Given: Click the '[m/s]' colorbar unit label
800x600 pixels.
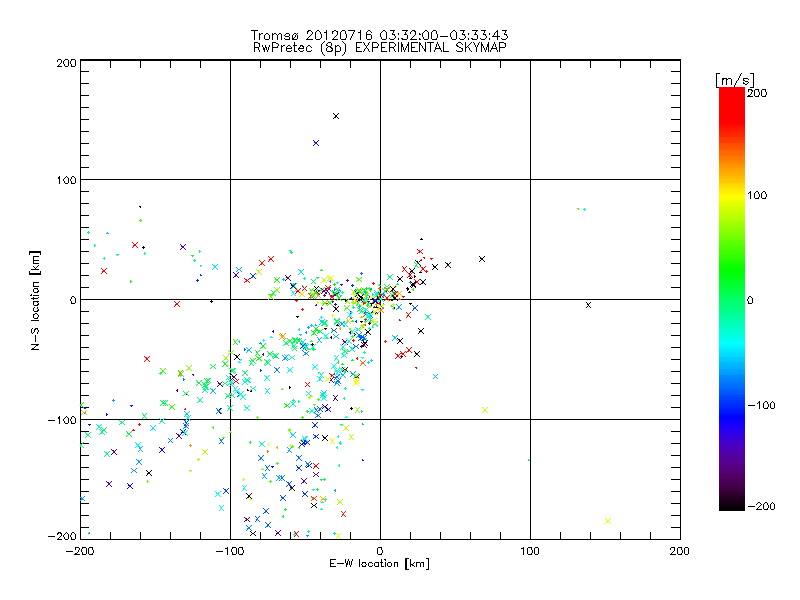Looking at the screenshot, I should pyautogui.click(x=735, y=80).
